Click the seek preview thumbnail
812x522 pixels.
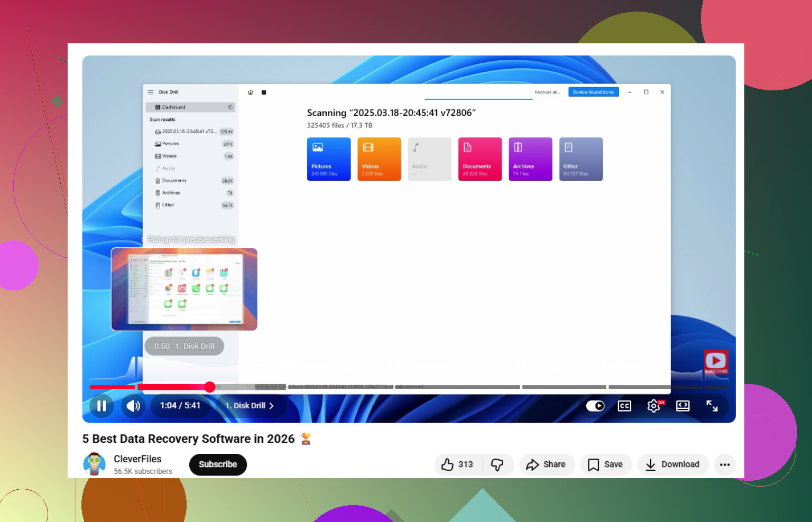(x=184, y=290)
